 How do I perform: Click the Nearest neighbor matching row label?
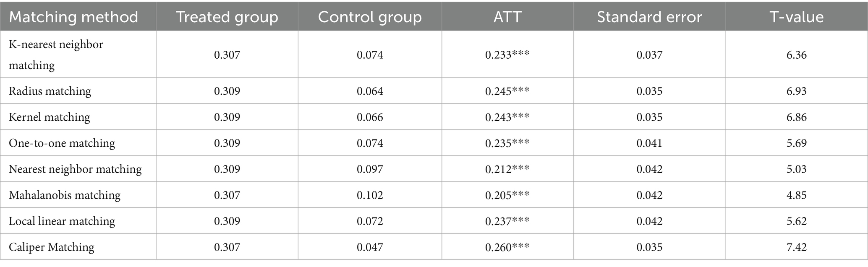75,169
